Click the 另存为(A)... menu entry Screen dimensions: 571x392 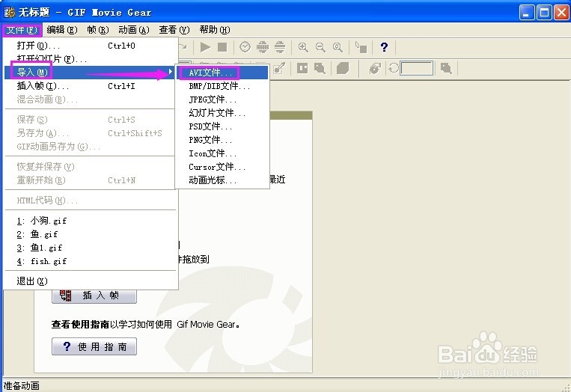pyautogui.click(x=91, y=133)
